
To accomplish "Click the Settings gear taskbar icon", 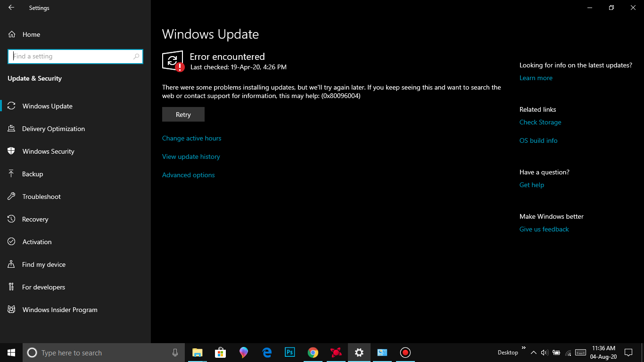I will tap(359, 353).
